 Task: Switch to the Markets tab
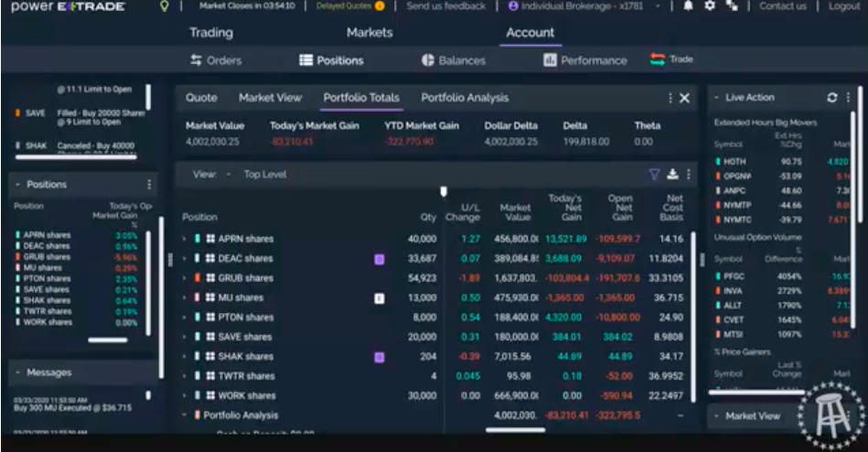370,33
